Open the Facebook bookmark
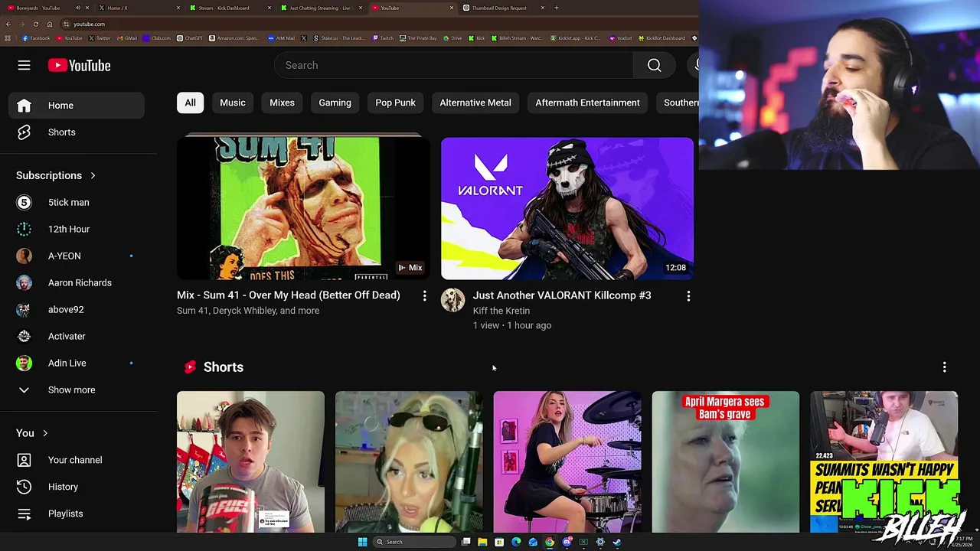This screenshot has width=980, height=551. coord(36,38)
